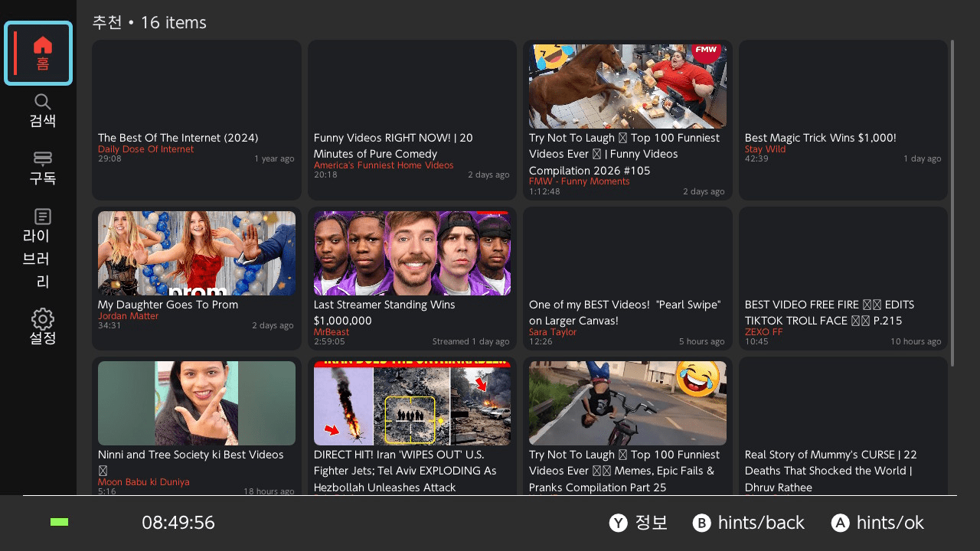Click the "10 hours ago" timestamp
The image size is (980, 551).
pos(916,341)
